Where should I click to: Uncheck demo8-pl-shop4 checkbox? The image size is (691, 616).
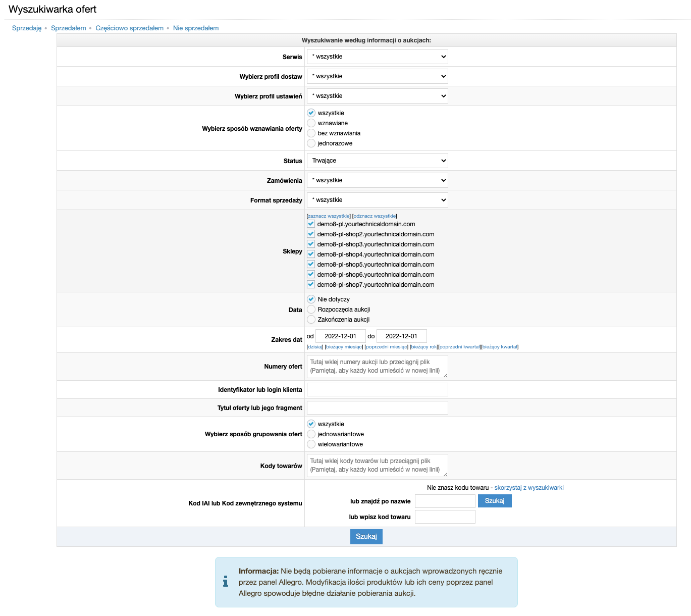pos(311,254)
